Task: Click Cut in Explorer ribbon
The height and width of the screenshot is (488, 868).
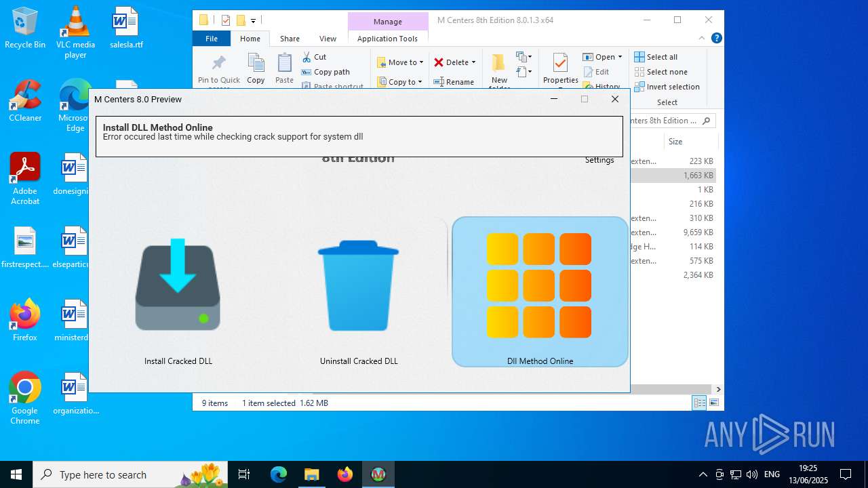Action: point(314,57)
